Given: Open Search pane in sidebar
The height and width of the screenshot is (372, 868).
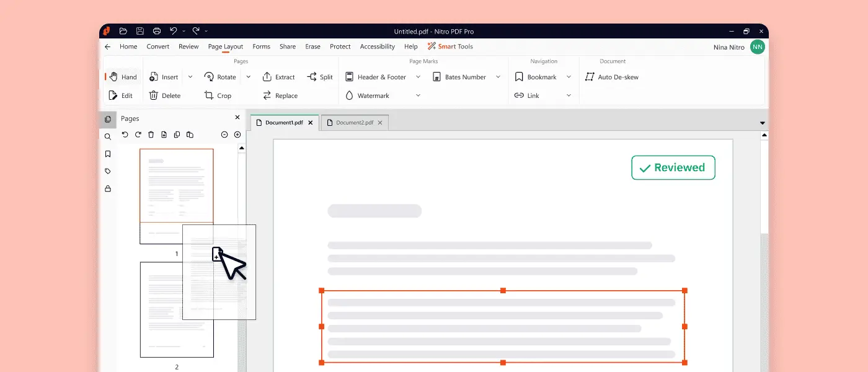Looking at the screenshot, I should 108,136.
